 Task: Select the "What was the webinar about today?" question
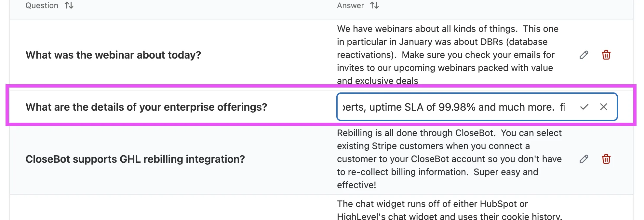click(113, 55)
